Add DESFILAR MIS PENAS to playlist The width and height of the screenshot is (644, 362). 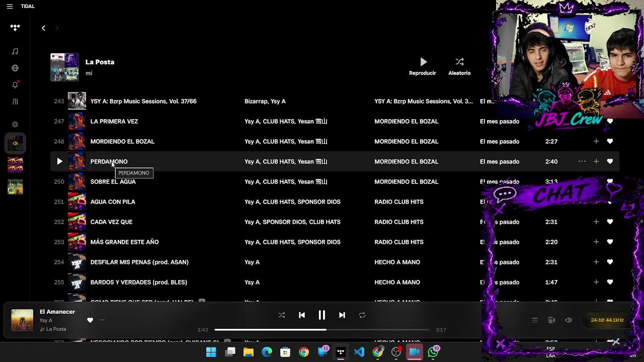(596, 262)
